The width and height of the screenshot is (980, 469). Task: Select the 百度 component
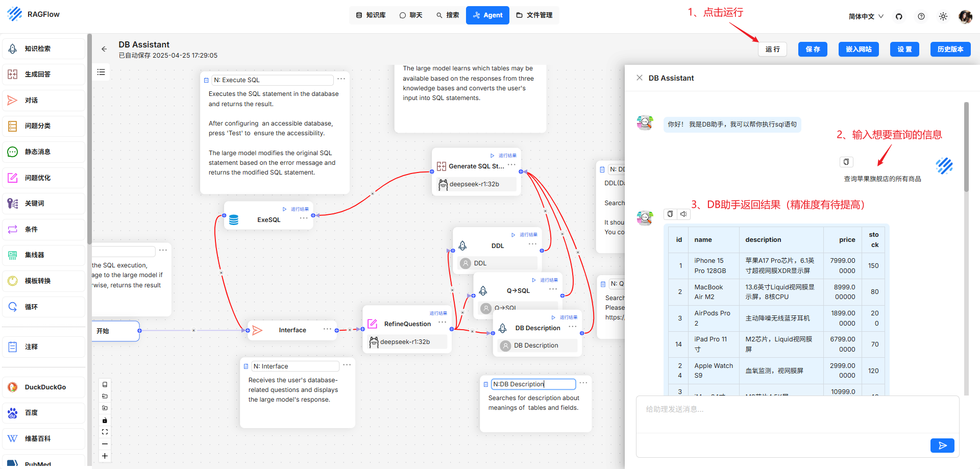(x=43, y=413)
